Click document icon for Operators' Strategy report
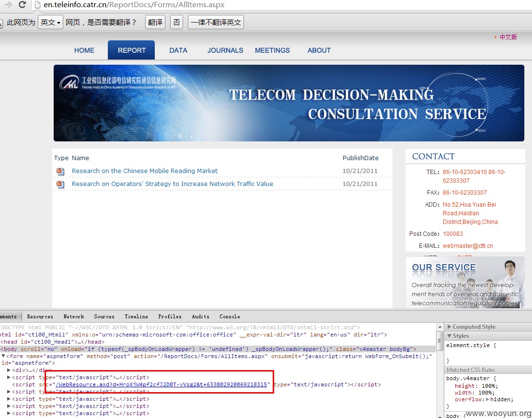The width and height of the screenshot is (532, 418). 60,184
